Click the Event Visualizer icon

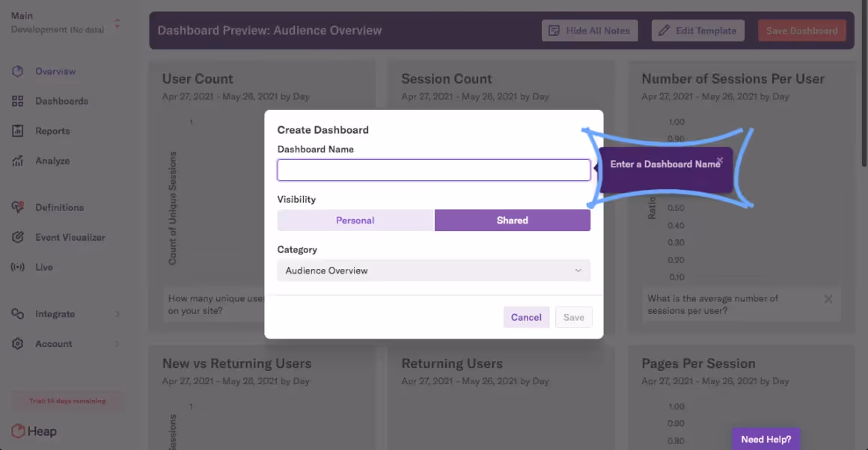18,237
